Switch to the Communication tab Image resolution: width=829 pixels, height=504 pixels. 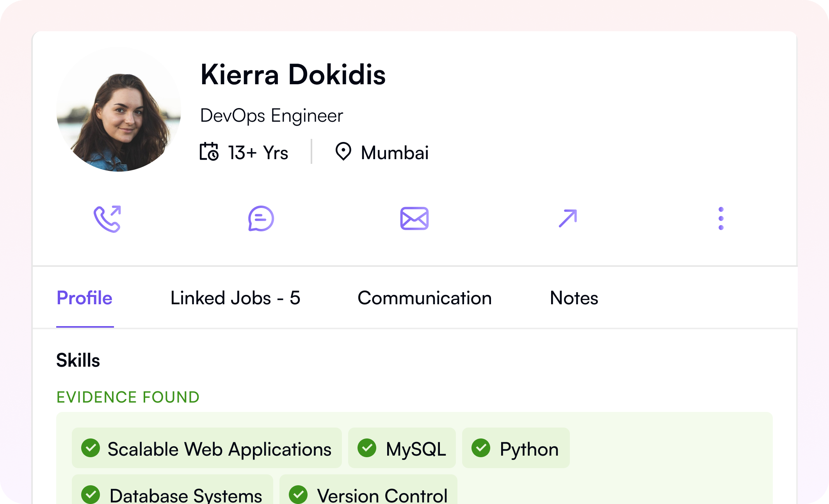point(424,298)
